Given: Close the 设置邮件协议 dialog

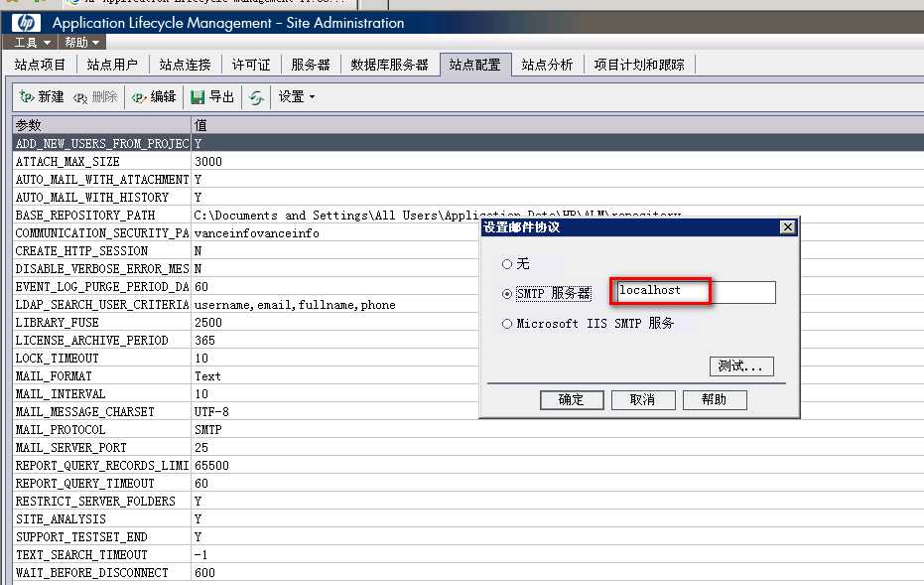Looking at the screenshot, I should [x=787, y=227].
